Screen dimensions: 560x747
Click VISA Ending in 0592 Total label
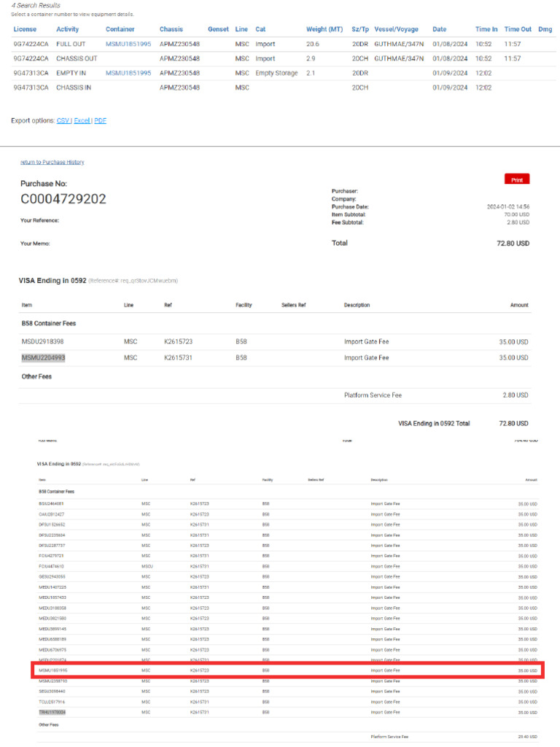pyautogui.click(x=434, y=424)
